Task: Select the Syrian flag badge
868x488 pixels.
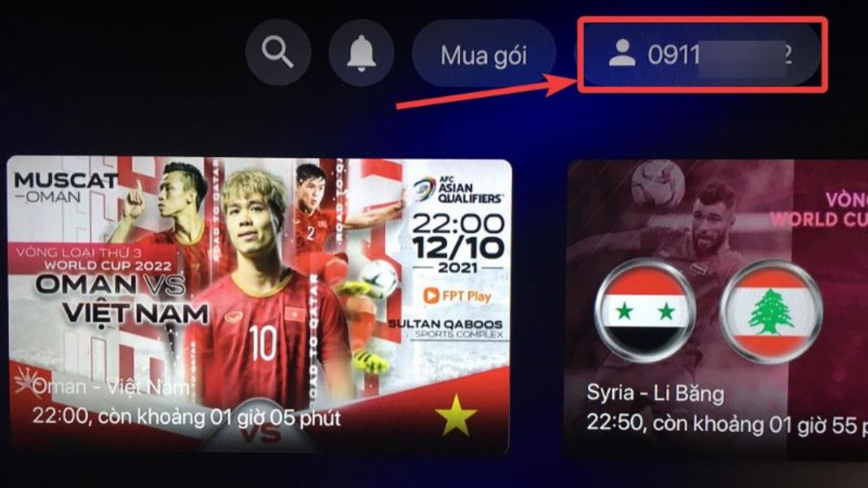Action: point(645,310)
